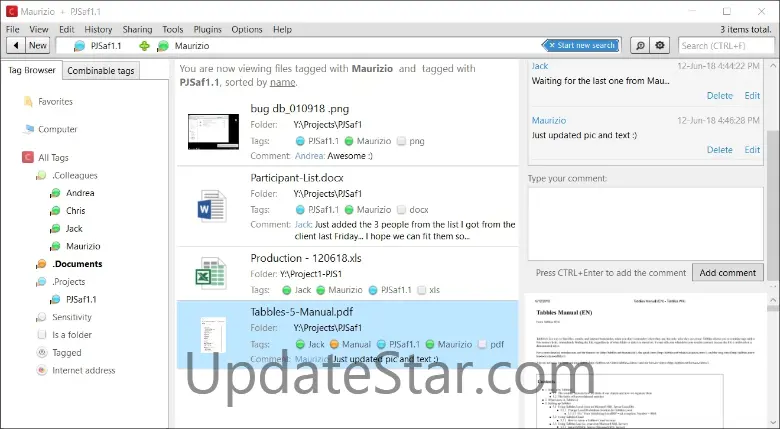This screenshot has width=780, height=429.
Task: Open the Options menu
Action: (247, 29)
